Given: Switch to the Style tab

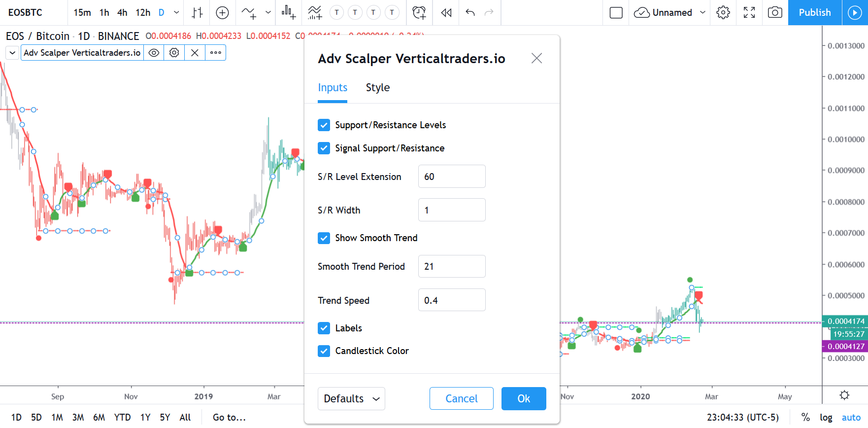Looking at the screenshot, I should tap(378, 88).
